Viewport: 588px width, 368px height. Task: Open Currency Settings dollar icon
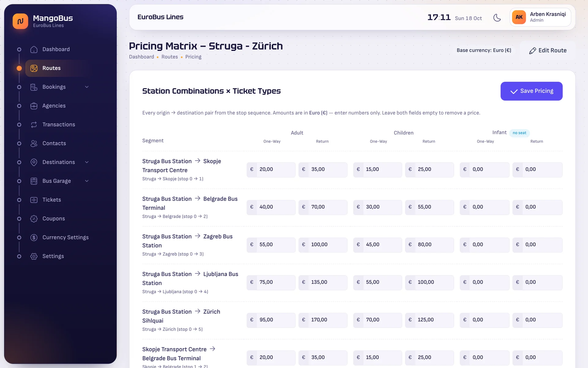[x=34, y=237]
